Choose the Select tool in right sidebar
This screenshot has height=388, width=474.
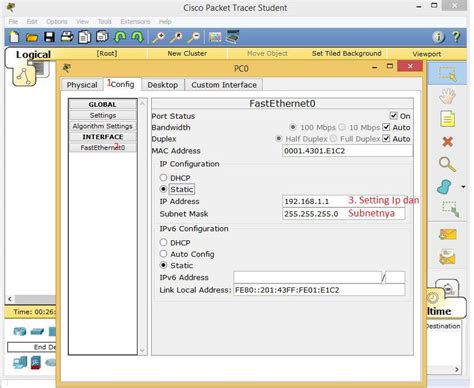[x=447, y=73]
